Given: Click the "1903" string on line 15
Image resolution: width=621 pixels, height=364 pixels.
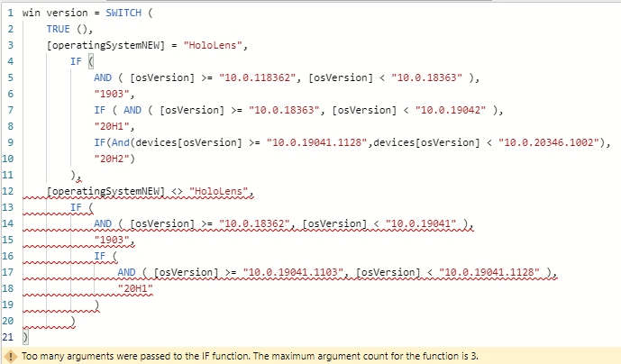Looking at the screenshot, I should [x=112, y=241].
